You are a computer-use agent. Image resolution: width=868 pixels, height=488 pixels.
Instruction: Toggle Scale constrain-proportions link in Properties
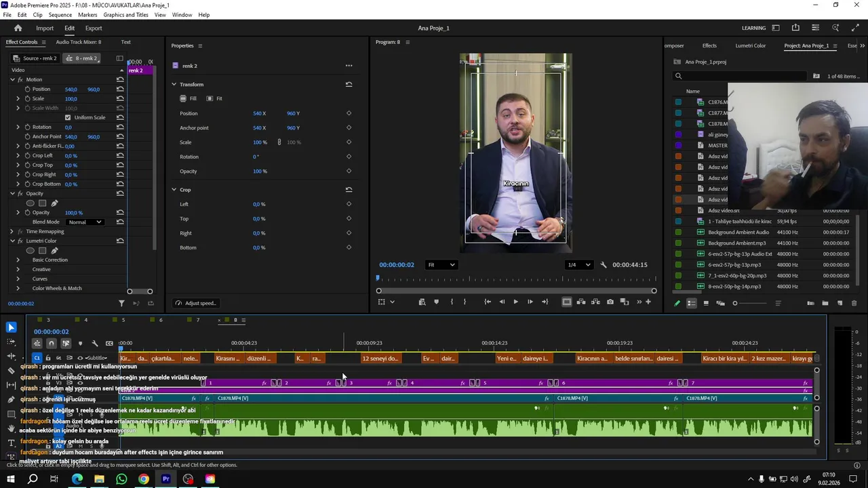(279, 142)
